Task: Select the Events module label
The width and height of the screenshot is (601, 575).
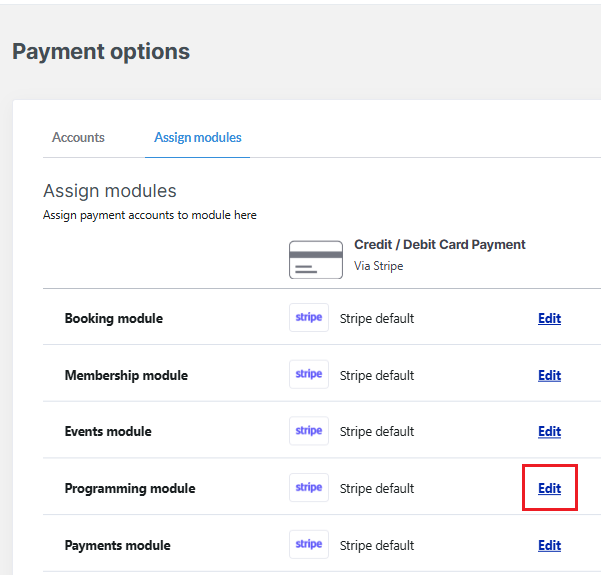Action: pyautogui.click(x=108, y=431)
